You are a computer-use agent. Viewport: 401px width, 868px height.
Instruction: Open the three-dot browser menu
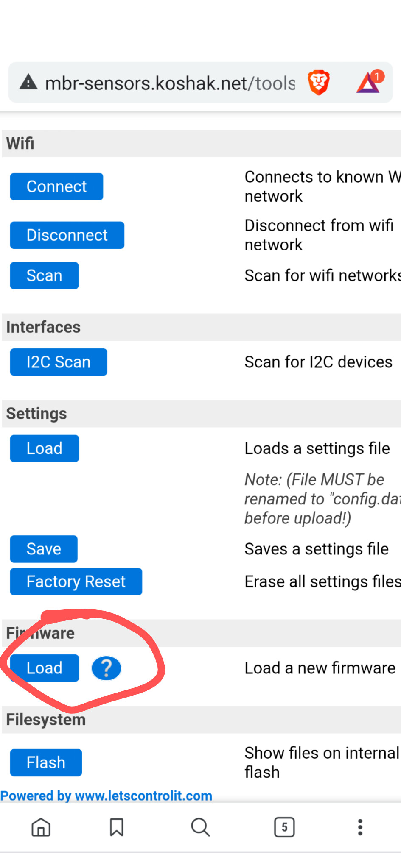(x=360, y=827)
